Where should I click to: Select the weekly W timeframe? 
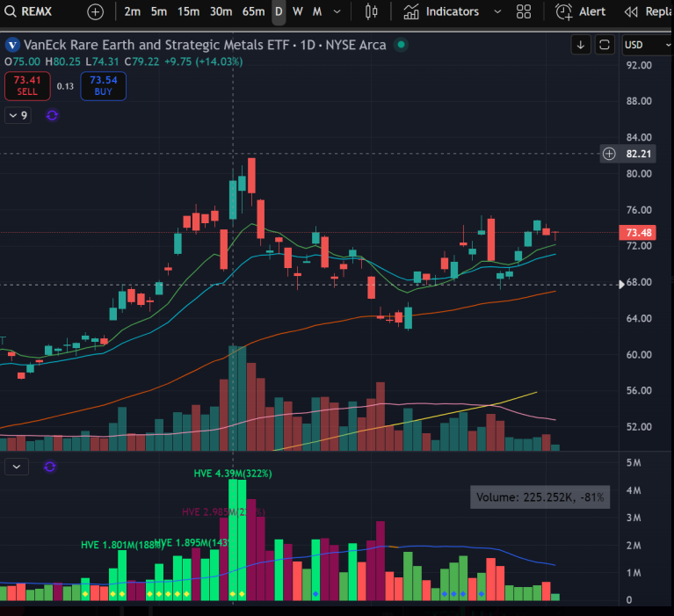point(297,11)
